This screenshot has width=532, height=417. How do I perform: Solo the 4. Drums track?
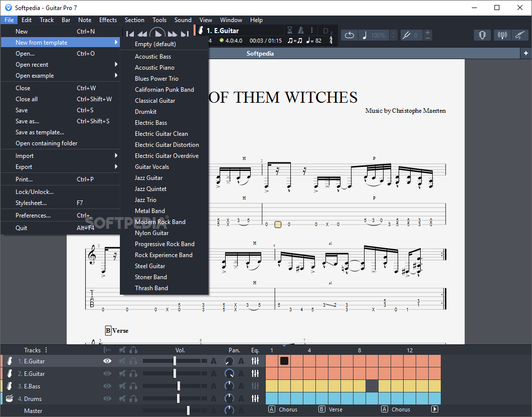pos(133,398)
